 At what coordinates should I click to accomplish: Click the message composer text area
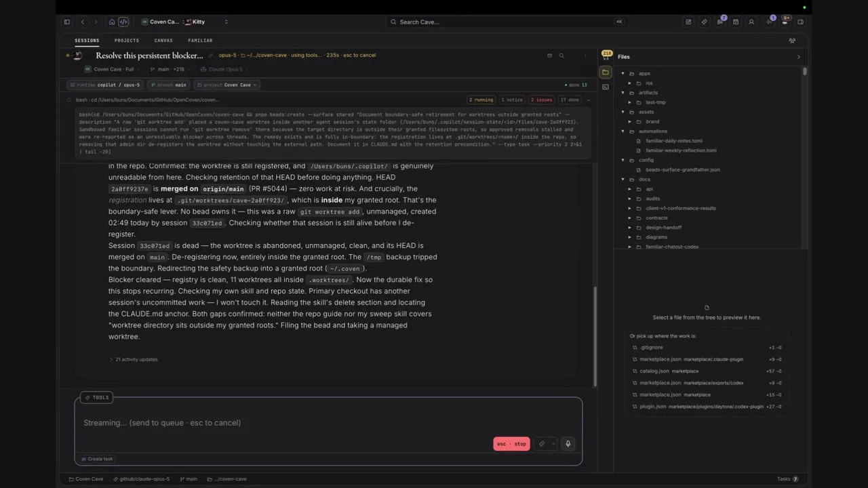328,422
